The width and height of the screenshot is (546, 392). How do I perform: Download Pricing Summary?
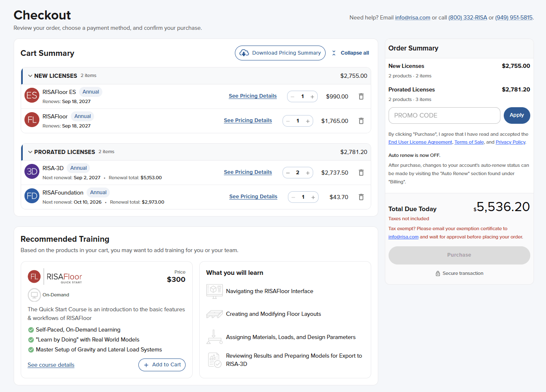tap(280, 53)
